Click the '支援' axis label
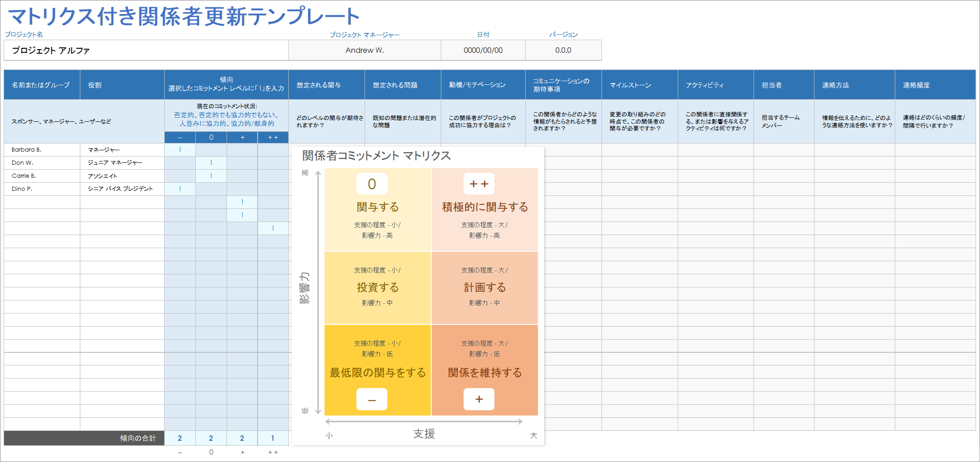Screen dimensions: 980x462 (424, 434)
